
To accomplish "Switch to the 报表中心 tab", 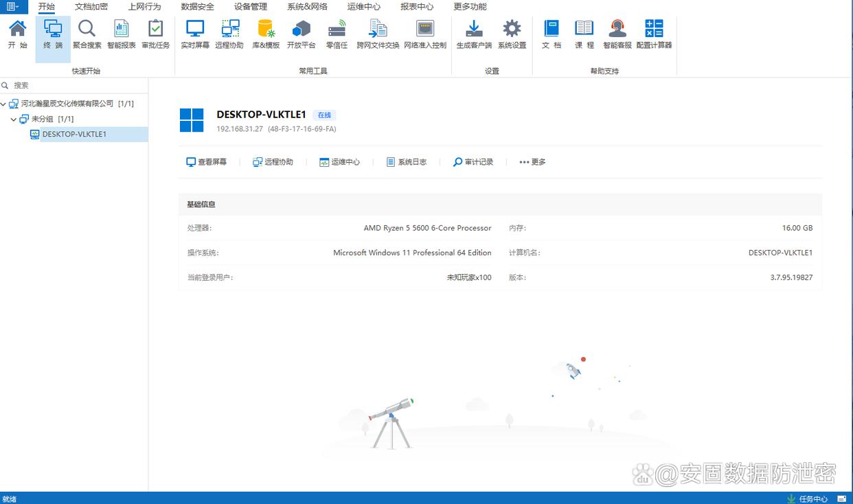I will tap(417, 7).
